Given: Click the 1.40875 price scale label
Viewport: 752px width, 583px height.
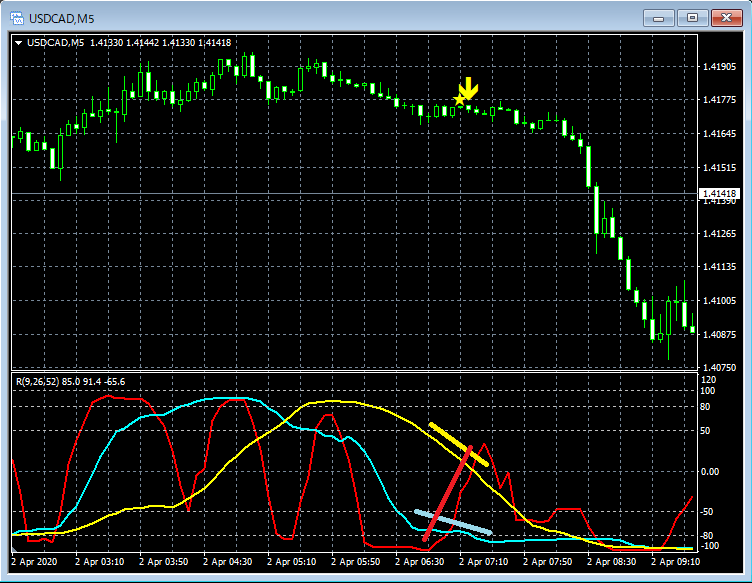Looking at the screenshot, I should [x=719, y=334].
